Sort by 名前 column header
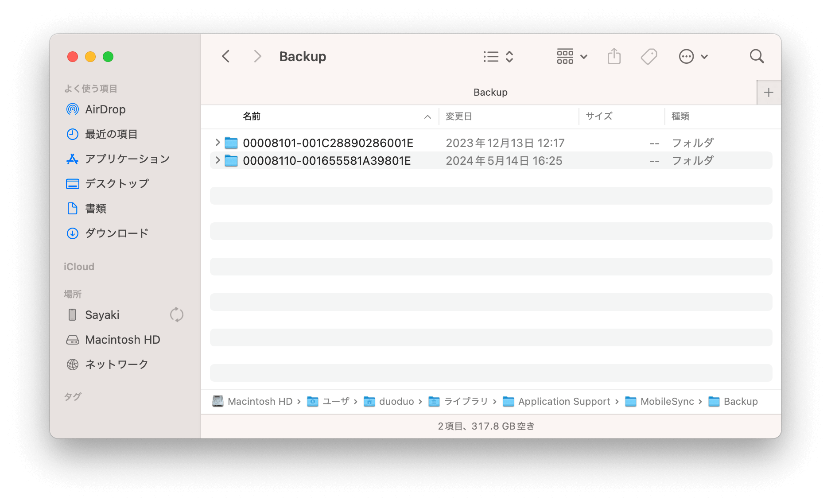 (252, 116)
